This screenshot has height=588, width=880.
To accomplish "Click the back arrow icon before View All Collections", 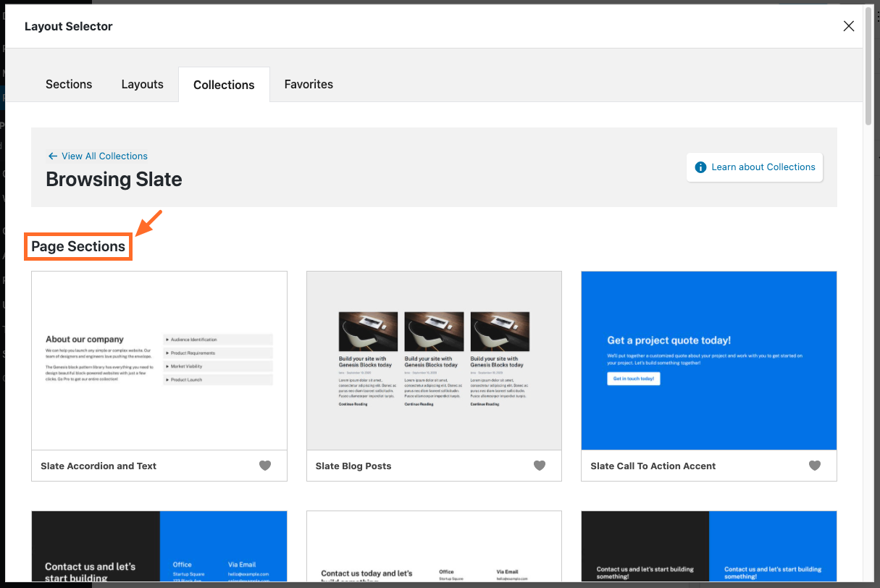I will click(52, 156).
